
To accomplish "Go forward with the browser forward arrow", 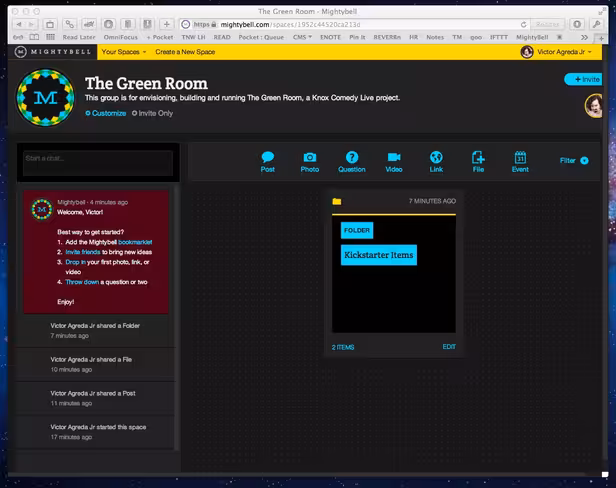I will click(x=31, y=24).
